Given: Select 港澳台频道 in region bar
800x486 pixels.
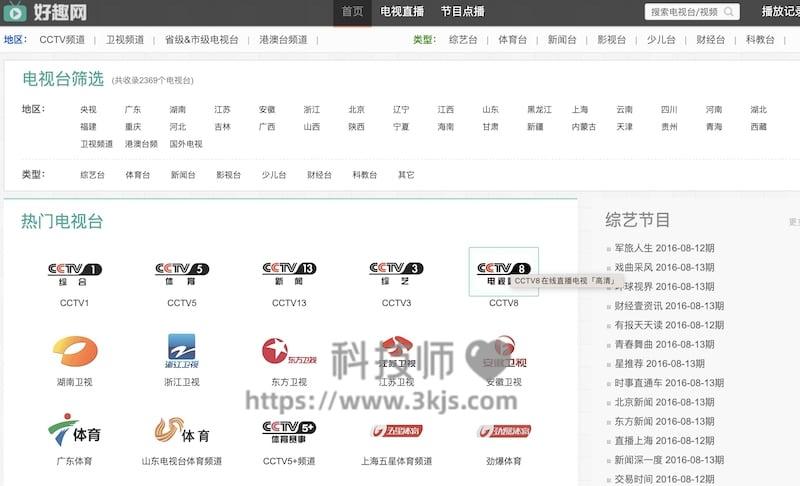Looking at the screenshot, I should [283, 40].
